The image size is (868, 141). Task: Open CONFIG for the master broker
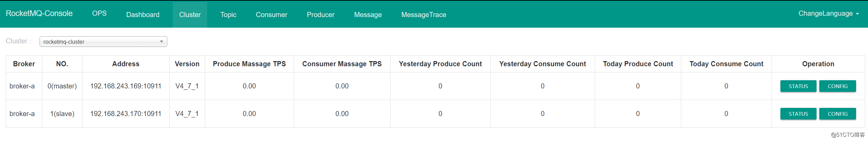tap(837, 86)
